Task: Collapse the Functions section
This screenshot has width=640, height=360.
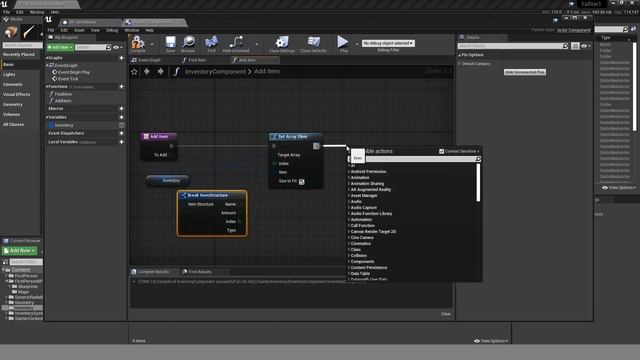Action: coord(47,87)
